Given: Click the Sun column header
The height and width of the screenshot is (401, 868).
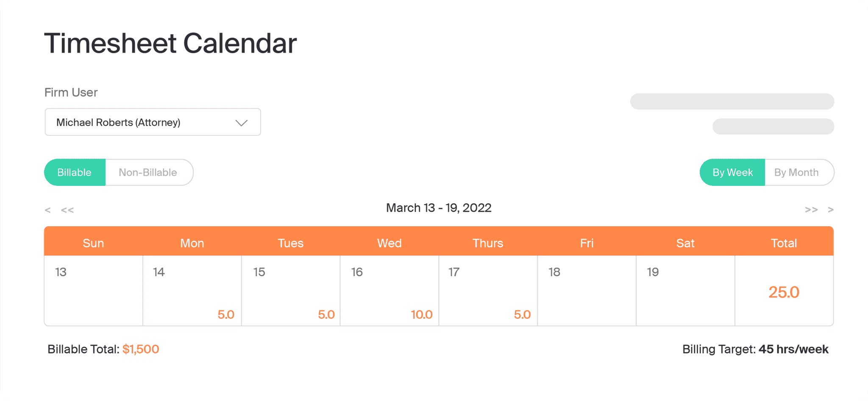Looking at the screenshot, I should [93, 243].
